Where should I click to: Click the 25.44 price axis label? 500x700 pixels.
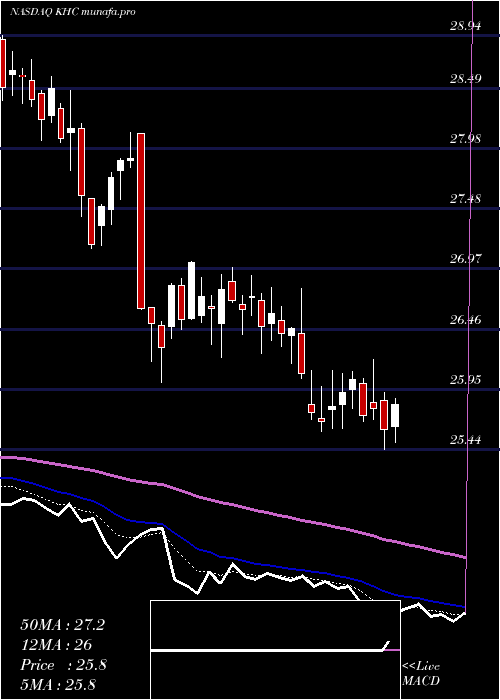466,440
